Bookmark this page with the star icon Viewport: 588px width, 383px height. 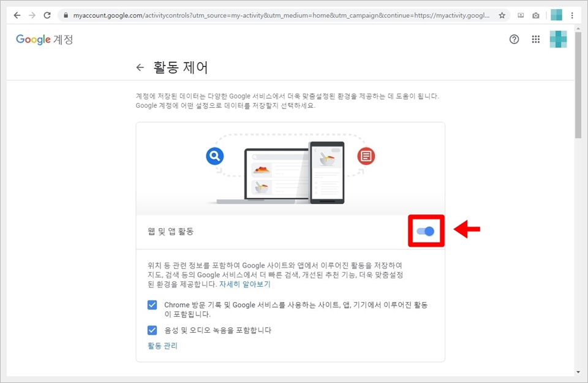[502, 15]
